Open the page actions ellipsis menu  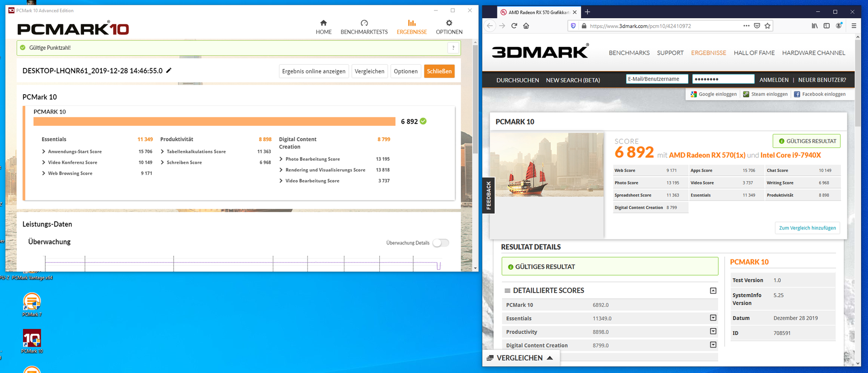point(746,26)
